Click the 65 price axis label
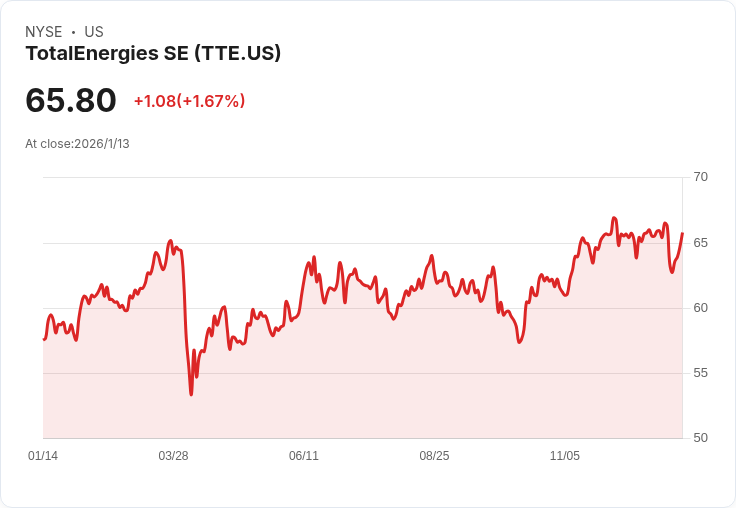 700,243
